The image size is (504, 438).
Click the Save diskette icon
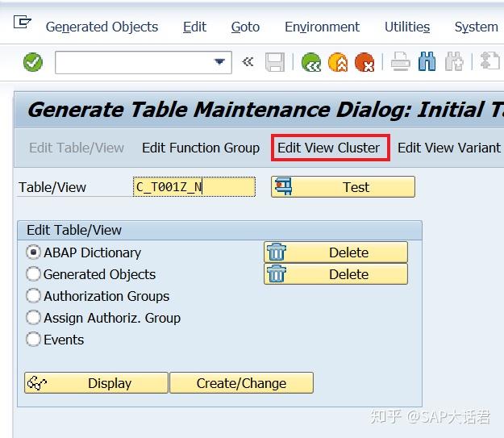point(275,62)
